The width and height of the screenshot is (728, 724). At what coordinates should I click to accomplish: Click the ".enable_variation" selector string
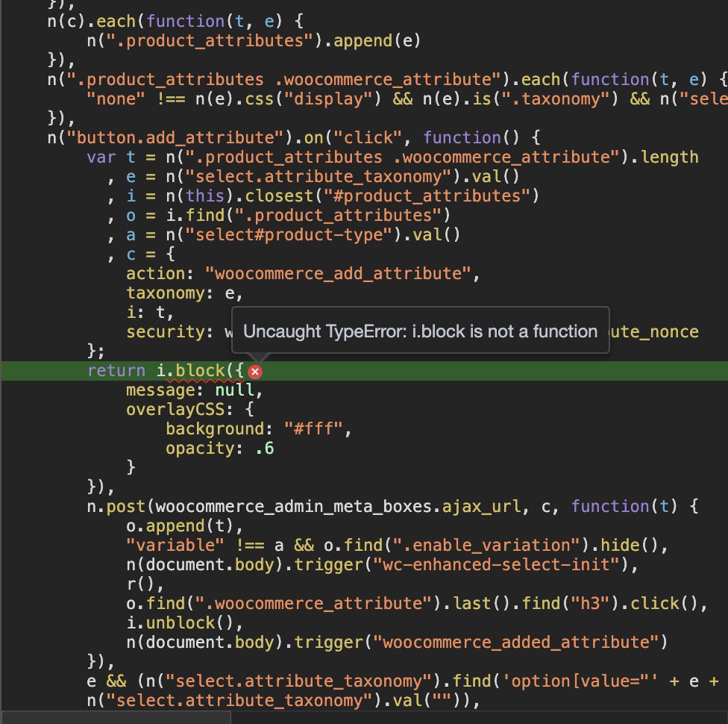[x=486, y=545]
